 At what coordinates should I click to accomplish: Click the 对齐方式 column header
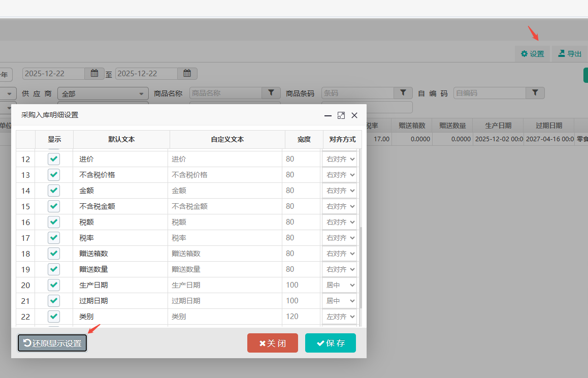[342, 139]
